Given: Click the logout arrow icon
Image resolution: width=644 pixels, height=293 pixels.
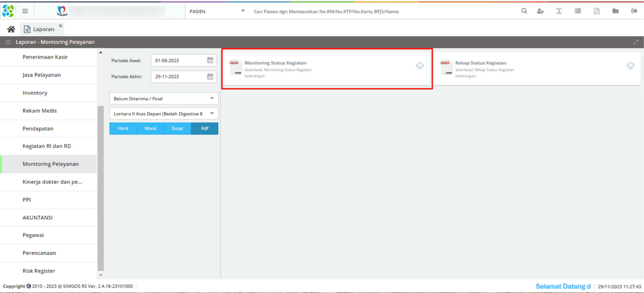Looking at the screenshot, I should click(634, 11).
